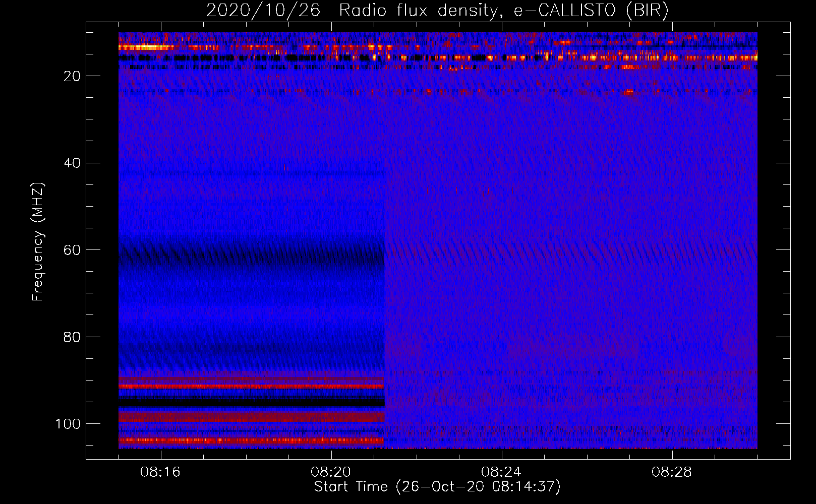The height and width of the screenshot is (504, 816).
Task: Click the 08:20 time tick label
Action: [x=331, y=472]
